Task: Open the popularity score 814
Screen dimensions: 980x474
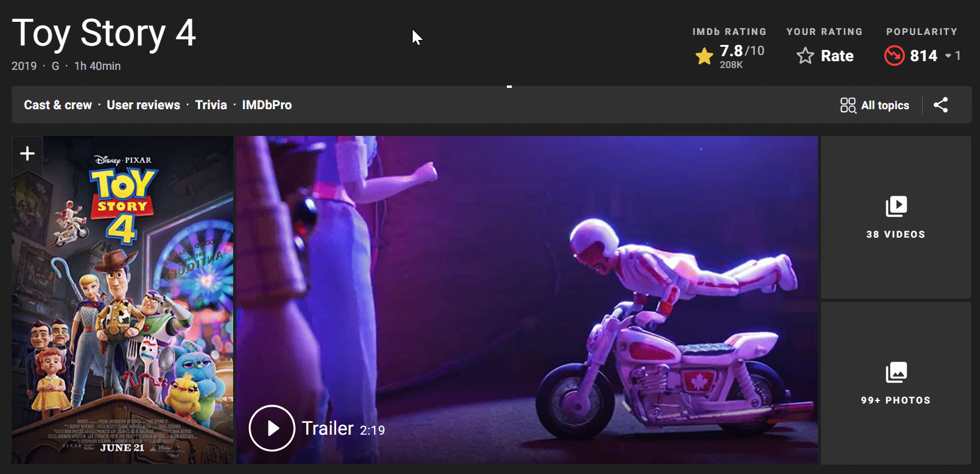Action: pyautogui.click(x=923, y=56)
